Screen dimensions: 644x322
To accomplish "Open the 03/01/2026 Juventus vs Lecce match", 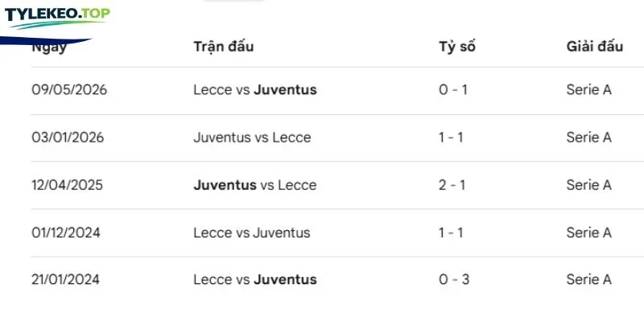I will point(252,137).
